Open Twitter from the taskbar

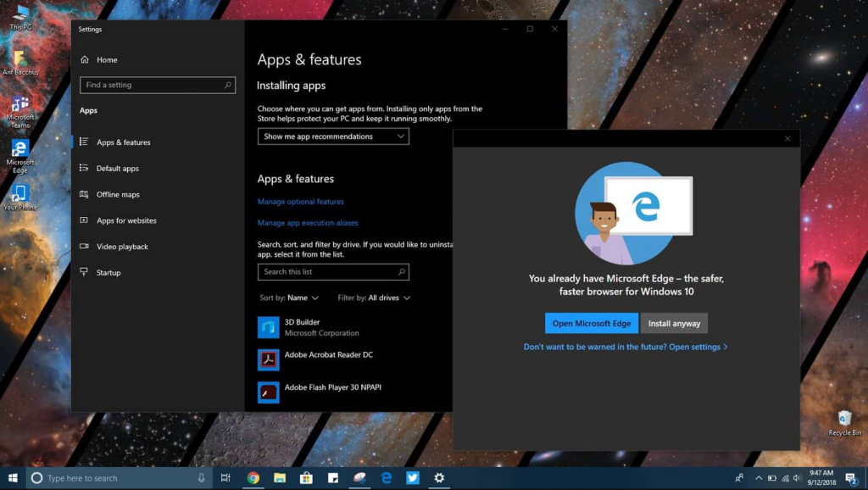pyautogui.click(x=413, y=478)
